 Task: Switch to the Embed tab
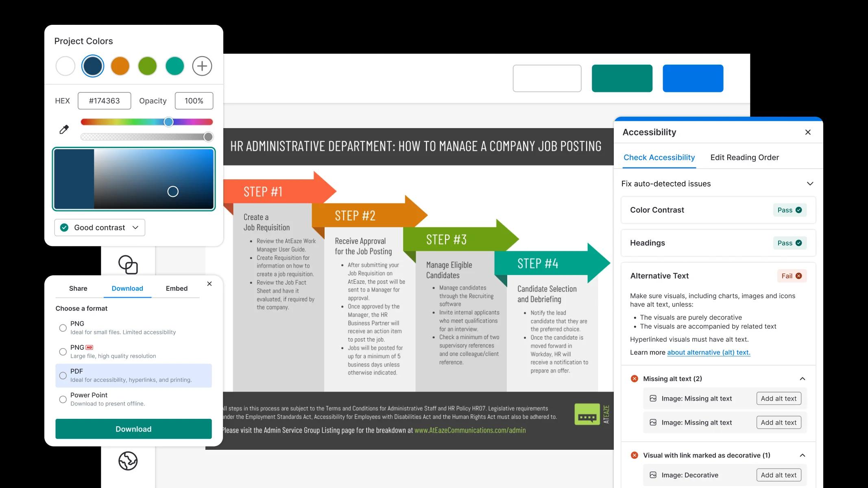point(177,288)
